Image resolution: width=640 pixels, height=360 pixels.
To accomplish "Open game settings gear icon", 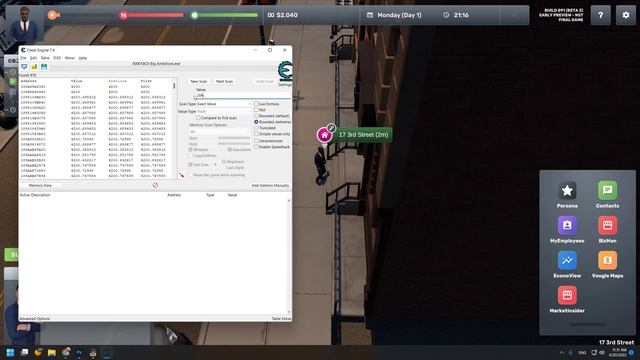I will pyautogui.click(x=626, y=15).
